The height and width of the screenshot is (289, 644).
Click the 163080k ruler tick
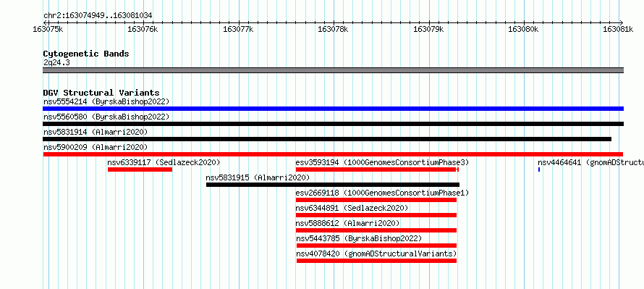(x=524, y=29)
